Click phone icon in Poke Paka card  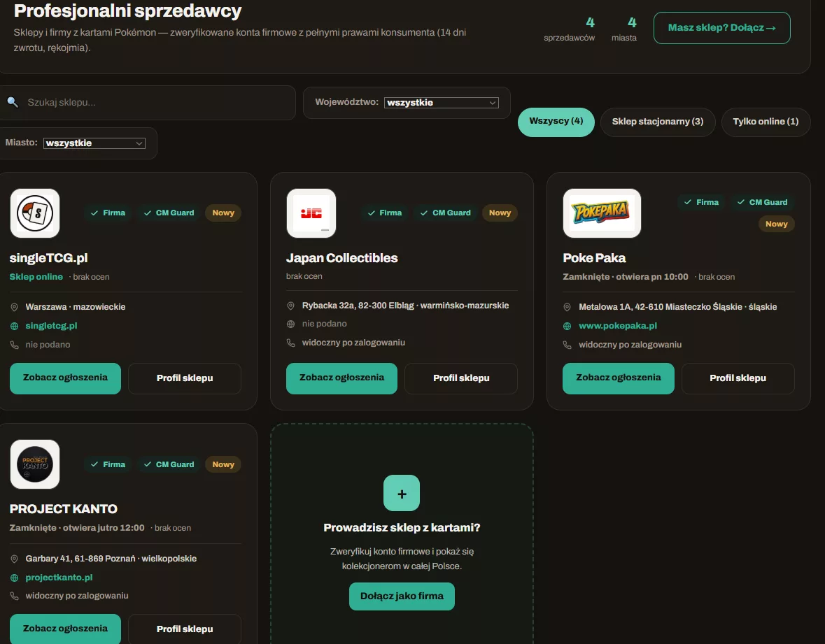pos(567,345)
